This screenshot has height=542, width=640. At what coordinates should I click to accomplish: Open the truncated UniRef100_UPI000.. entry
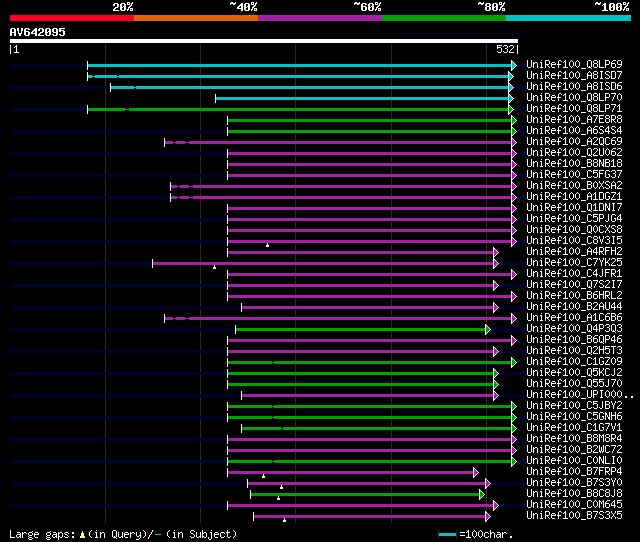(580, 395)
